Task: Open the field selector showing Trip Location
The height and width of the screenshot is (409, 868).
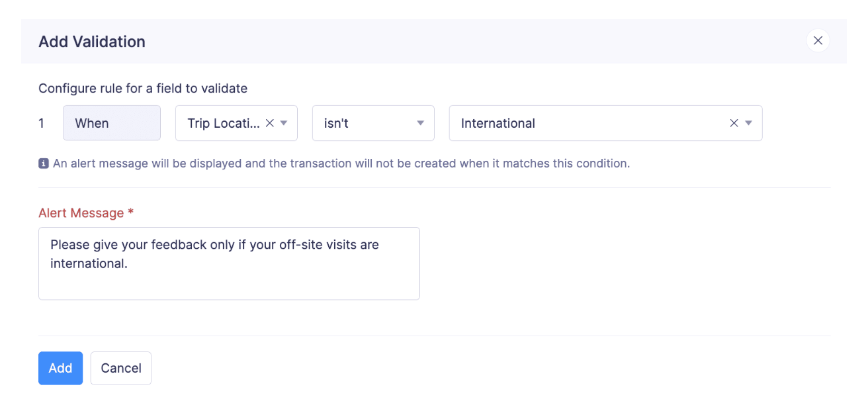Action: [x=225, y=122]
